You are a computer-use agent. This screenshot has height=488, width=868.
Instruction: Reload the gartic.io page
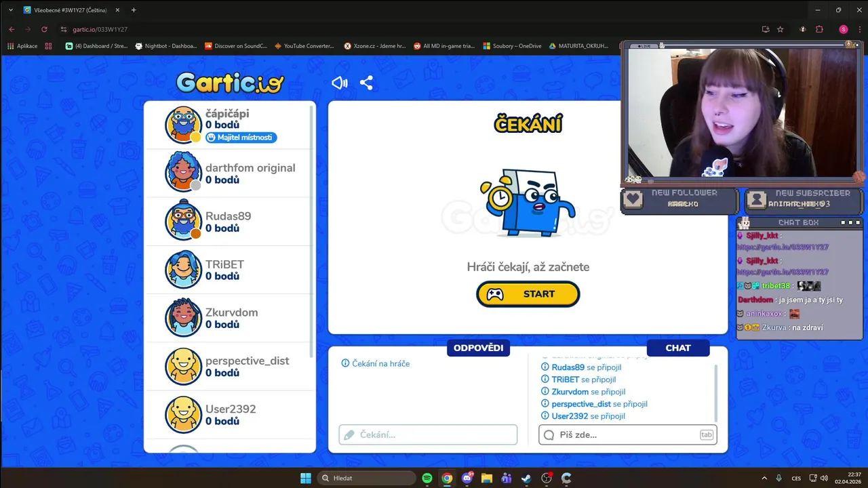point(44,29)
